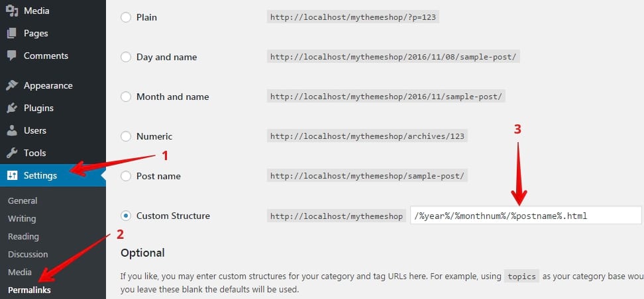Open the General settings submenu item
This screenshot has width=644, height=299.
(23, 200)
